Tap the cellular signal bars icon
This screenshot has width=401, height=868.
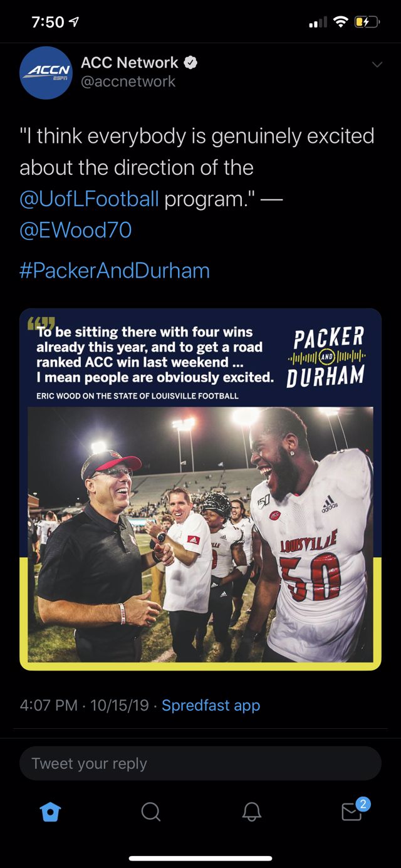(318, 23)
